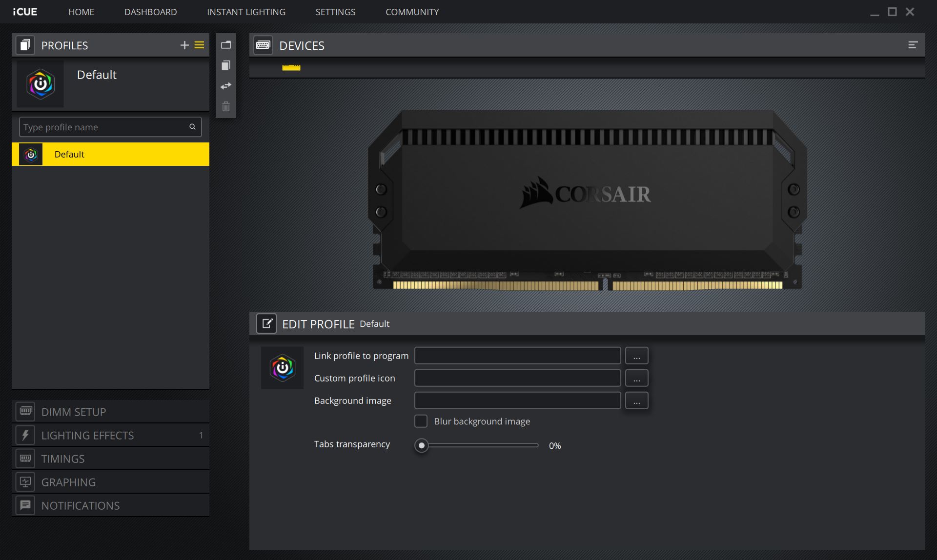Open the Devices panel options menu icon

[x=913, y=45]
